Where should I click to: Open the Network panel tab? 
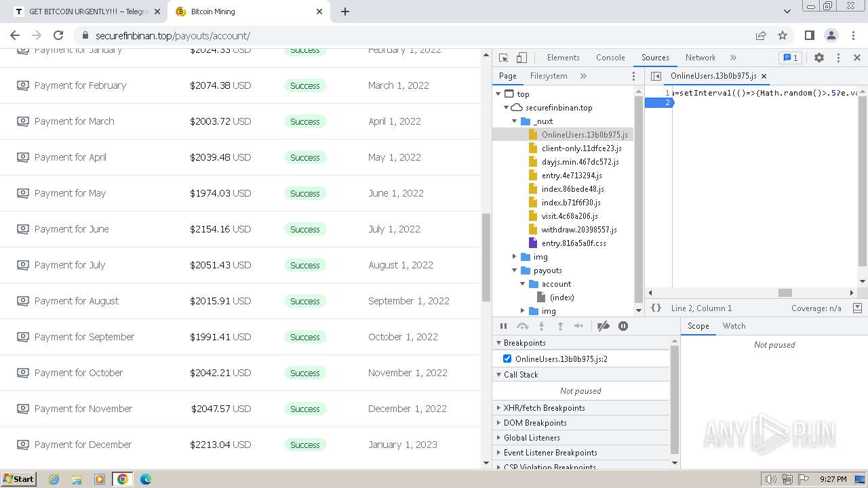701,58
